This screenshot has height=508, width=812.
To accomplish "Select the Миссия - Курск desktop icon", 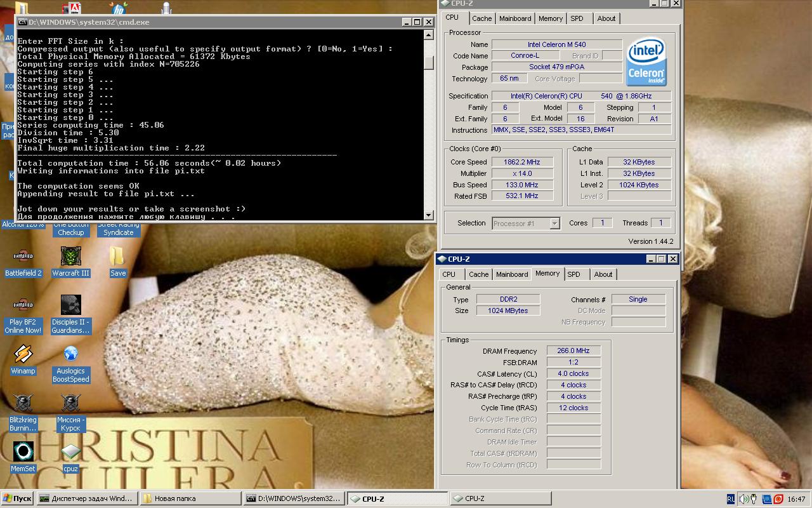I will tap(70, 413).
